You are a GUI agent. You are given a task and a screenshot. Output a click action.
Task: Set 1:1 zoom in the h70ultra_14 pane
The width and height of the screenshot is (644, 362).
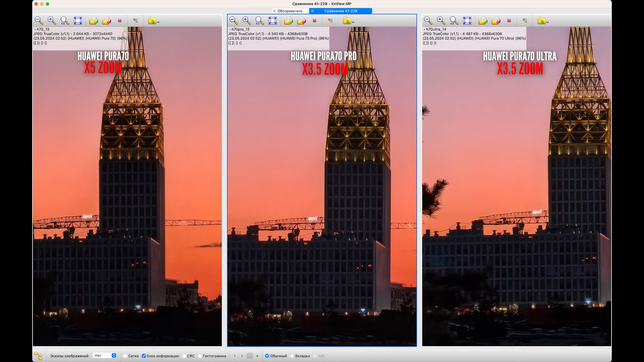(x=454, y=20)
